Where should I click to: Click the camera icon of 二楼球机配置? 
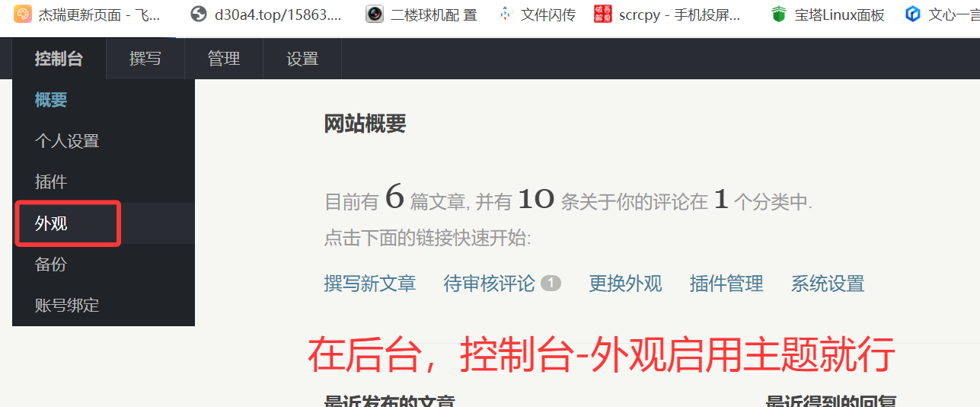click(375, 14)
